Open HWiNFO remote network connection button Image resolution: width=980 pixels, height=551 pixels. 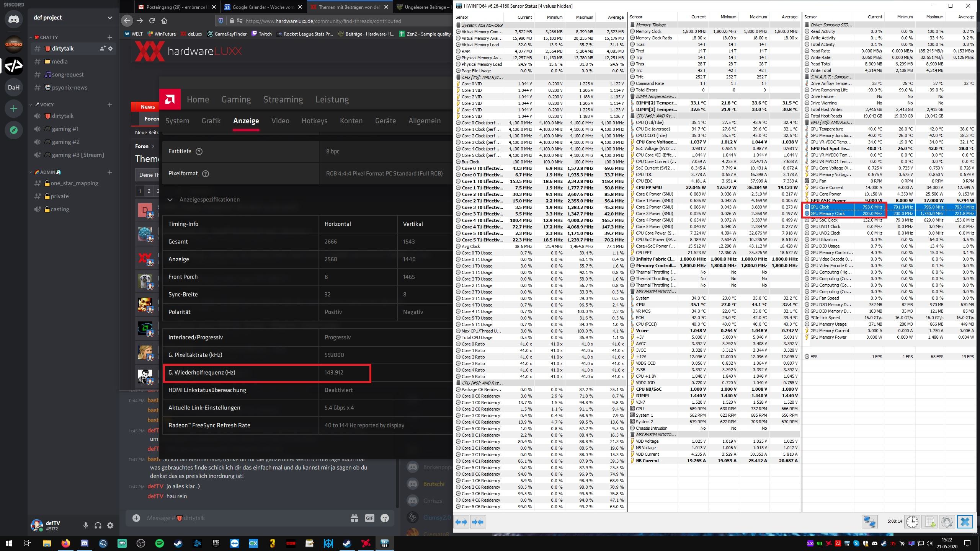click(869, 522)
